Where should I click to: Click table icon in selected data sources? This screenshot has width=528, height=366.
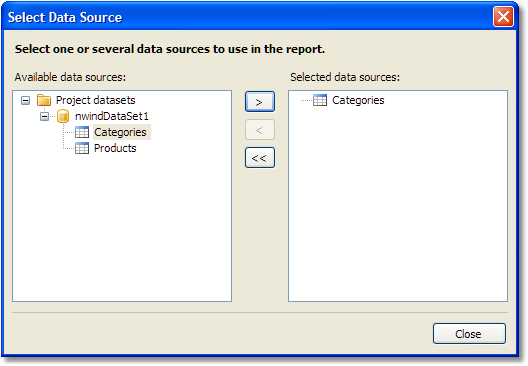point(320,100)
